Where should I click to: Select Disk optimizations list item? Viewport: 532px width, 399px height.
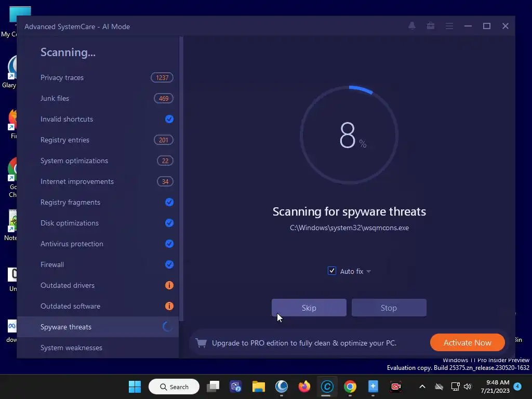(98, 223)
